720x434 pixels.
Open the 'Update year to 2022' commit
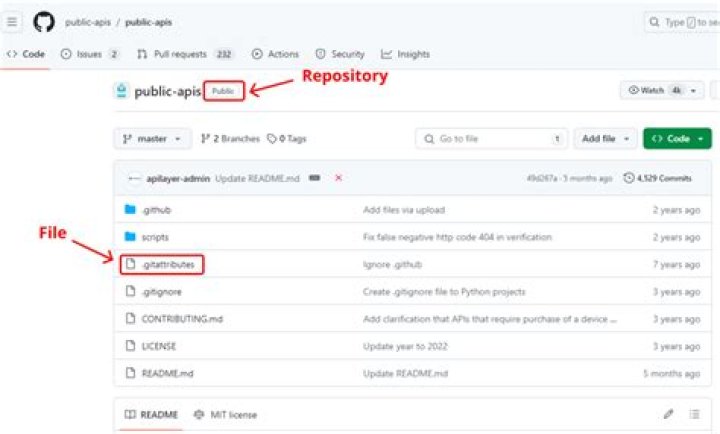coord(405,346)
